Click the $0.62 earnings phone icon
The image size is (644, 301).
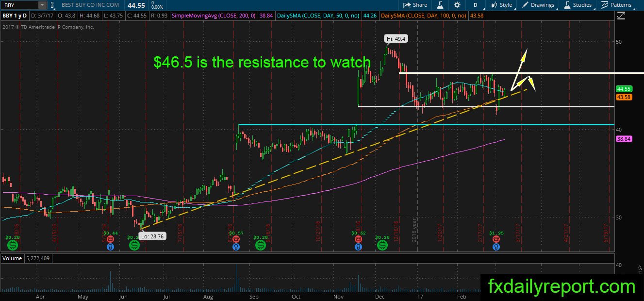[x=358, y=238]
